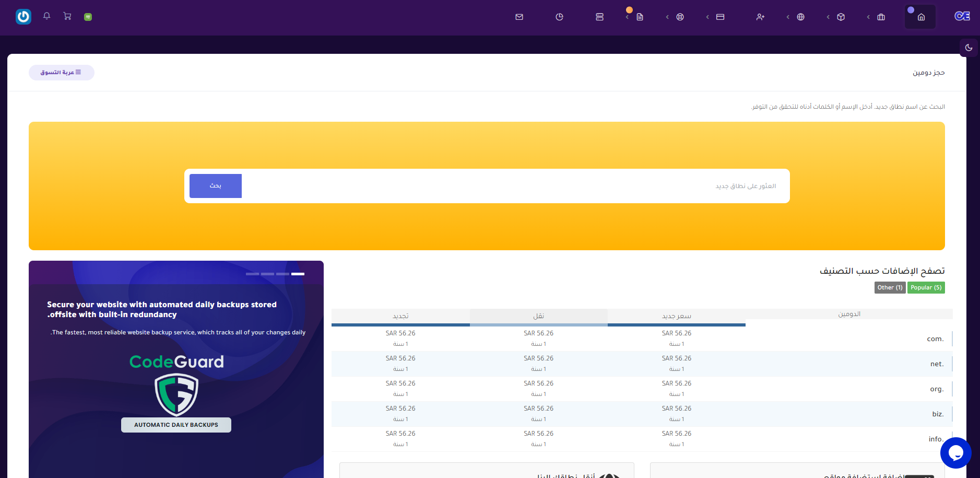Click the CodeGuard shield logo
The width and height of the screenshot is (980, 478).
click(176, 394)
